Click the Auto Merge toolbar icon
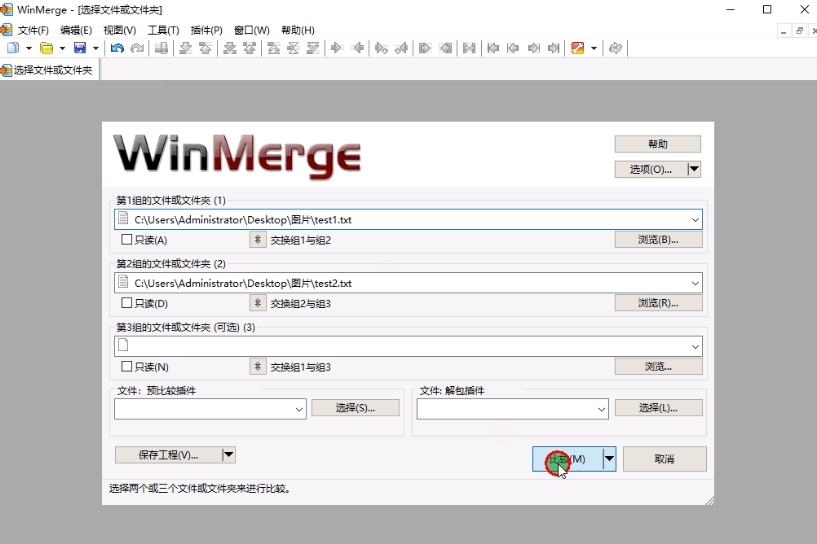 click(x=469, y=48)
